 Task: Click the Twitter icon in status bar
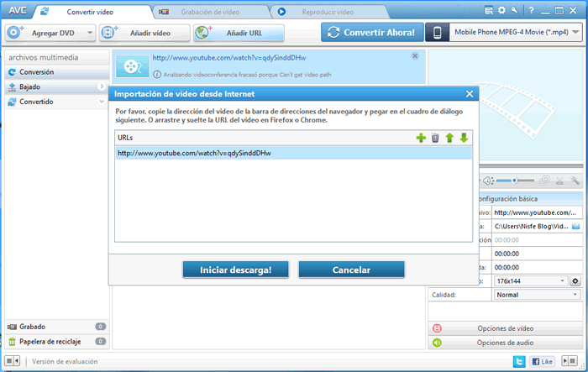pyautogui.click(x=518, y=361)
